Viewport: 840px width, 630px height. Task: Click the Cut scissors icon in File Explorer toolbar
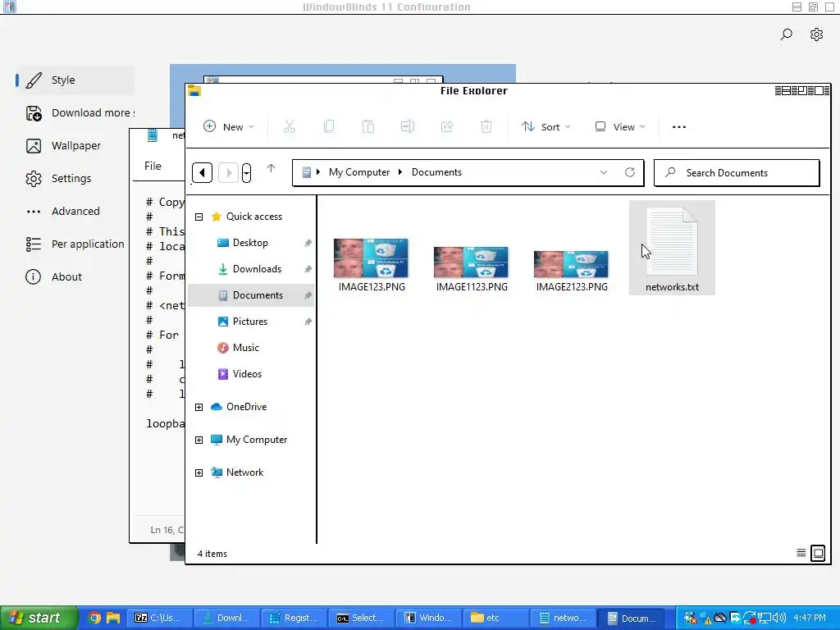pyautogui.click(x=290, y=127)
